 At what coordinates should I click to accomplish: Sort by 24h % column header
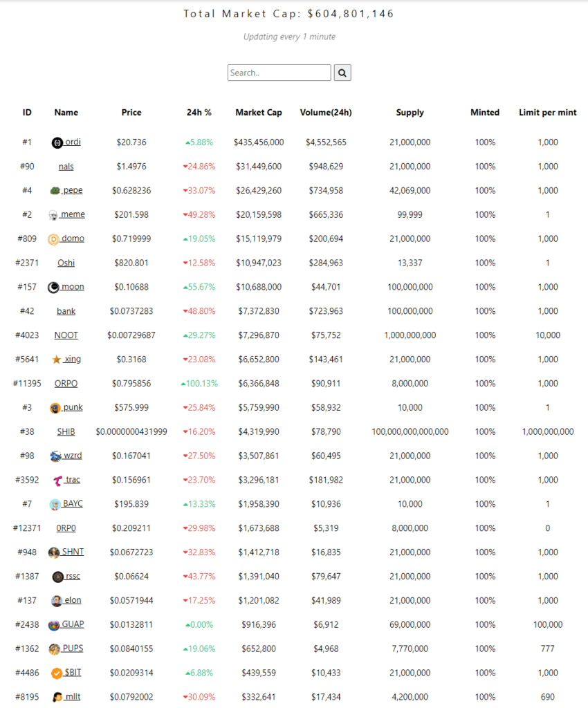point(199,113)
